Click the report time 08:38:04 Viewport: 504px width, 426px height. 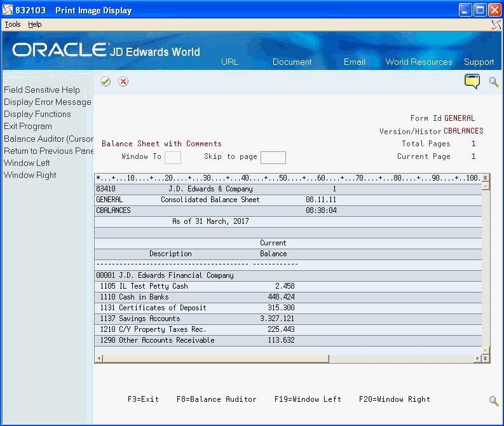(x=321, y=210)
